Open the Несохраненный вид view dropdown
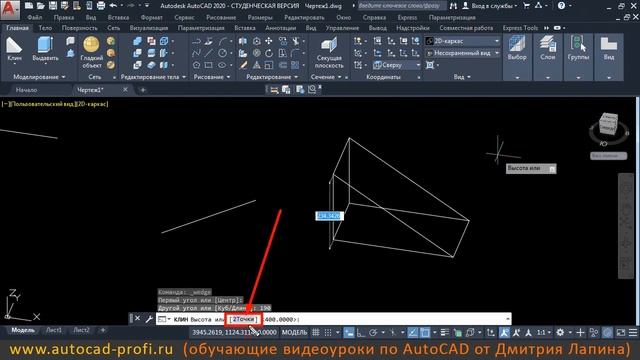640x360 pixels. 462,53
